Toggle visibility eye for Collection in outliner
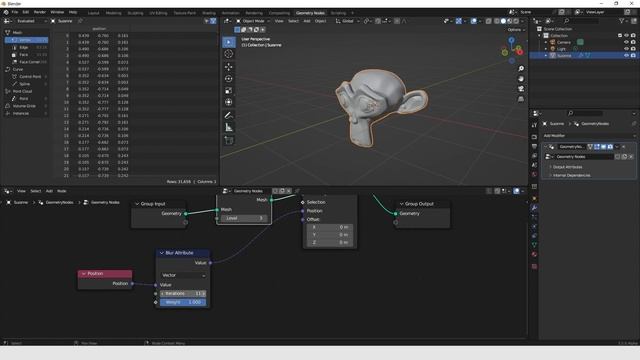This screenshot has height=360, width=640. coord(626,36)
